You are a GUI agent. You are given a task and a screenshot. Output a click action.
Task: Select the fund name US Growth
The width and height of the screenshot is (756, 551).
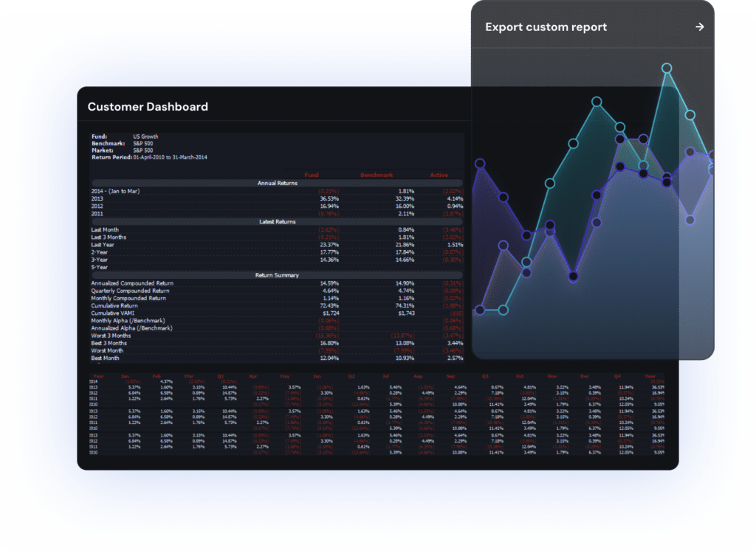pos(145,136)
